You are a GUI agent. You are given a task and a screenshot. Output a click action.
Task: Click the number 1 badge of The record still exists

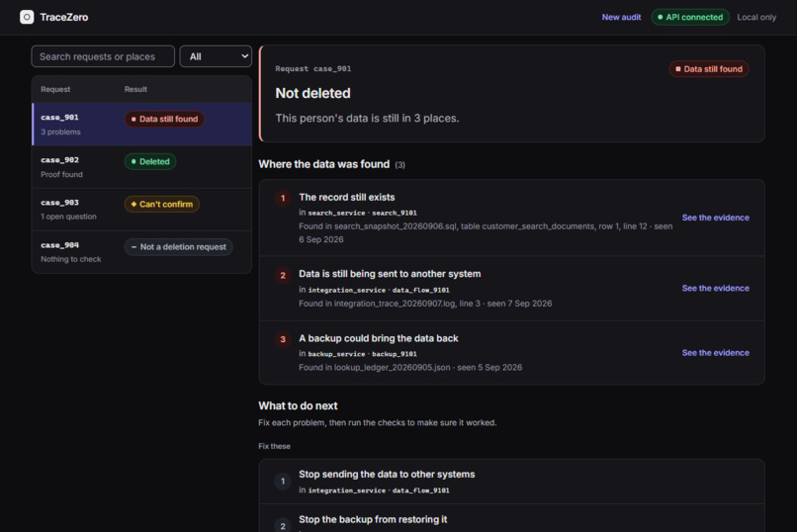coord(283,198)
